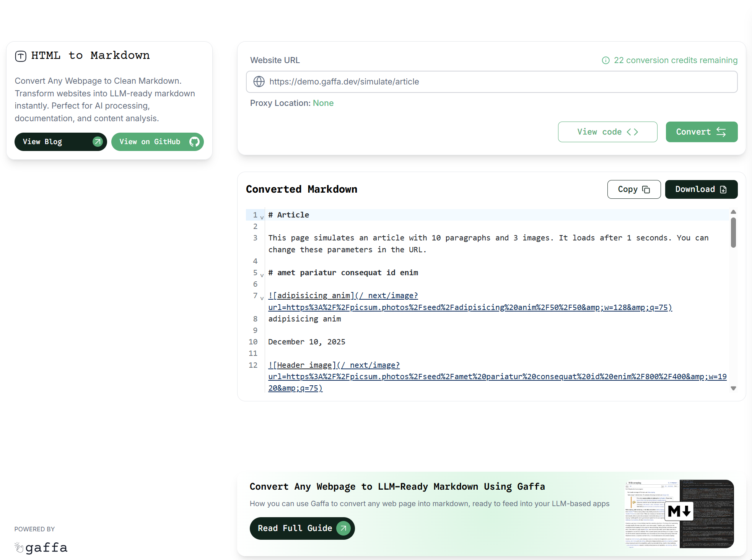Click the GitHub logo icon
Screen dimensions: 752x560
tap(194, 142)
